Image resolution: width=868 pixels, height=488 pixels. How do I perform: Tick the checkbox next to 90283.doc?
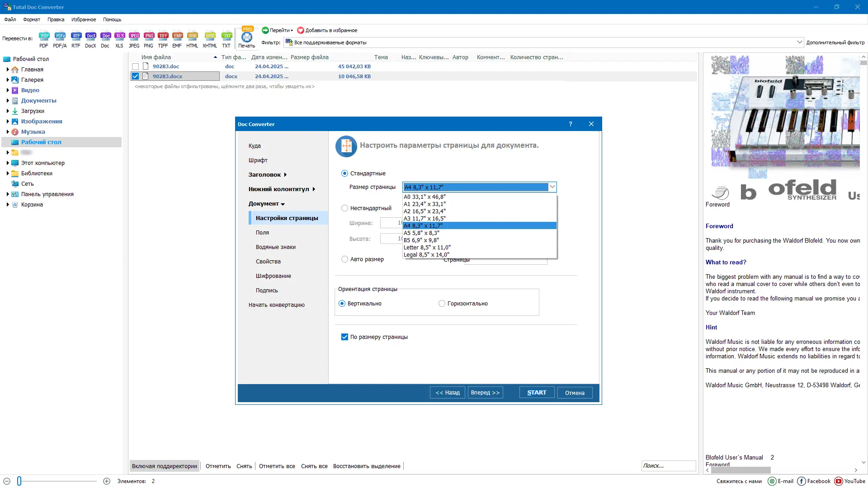coord(135,66)
